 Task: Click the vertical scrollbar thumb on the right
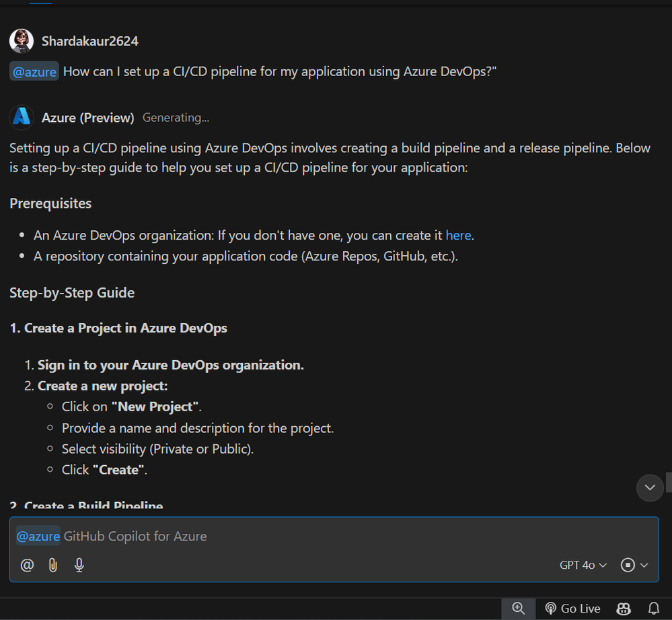[669, 482]
